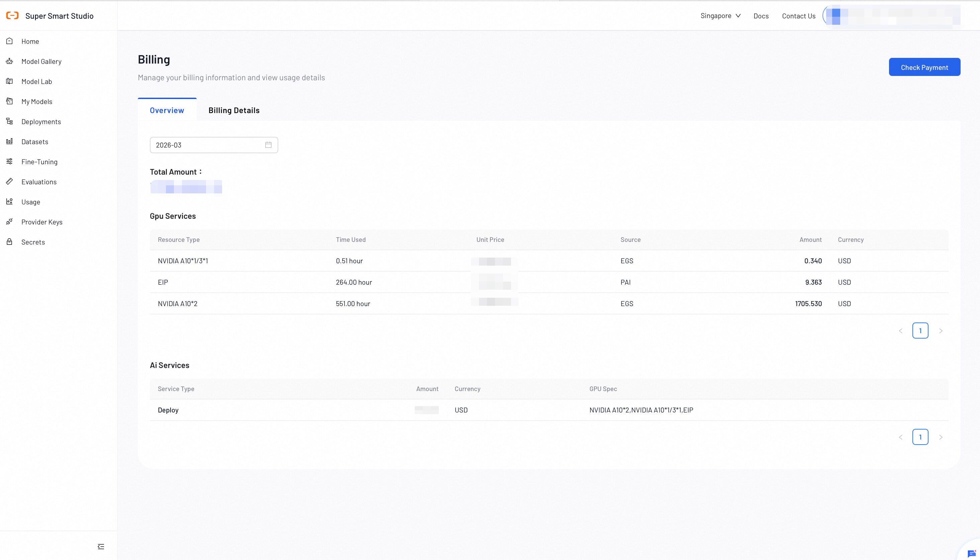Switch to the Billing Details tab
The image size is (980, 560).
pos(234,110)
